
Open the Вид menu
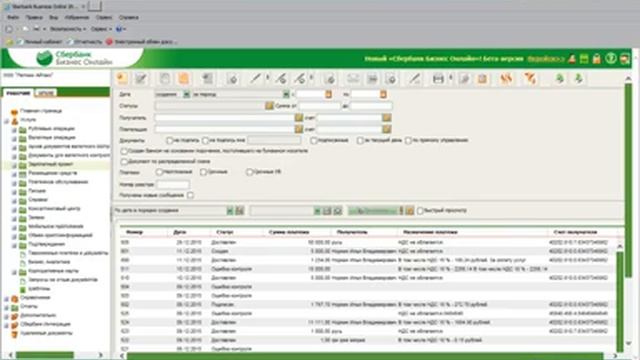point(53,18)
